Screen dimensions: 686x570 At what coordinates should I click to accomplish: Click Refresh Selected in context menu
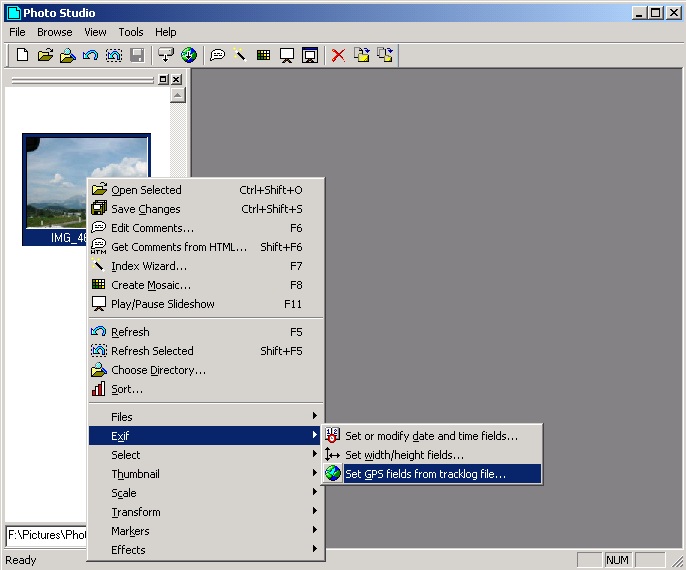point(206,351)
